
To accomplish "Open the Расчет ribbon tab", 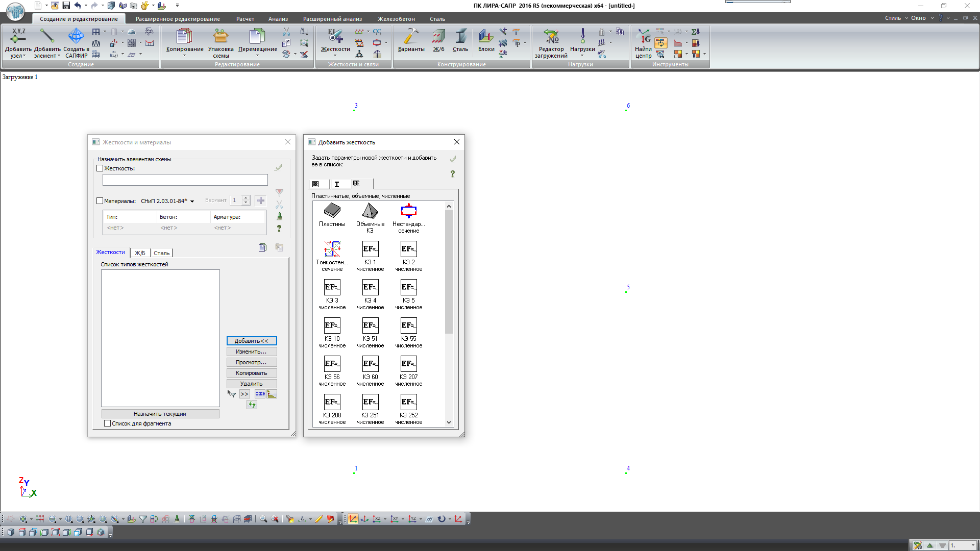I will [x=245, y=19].
